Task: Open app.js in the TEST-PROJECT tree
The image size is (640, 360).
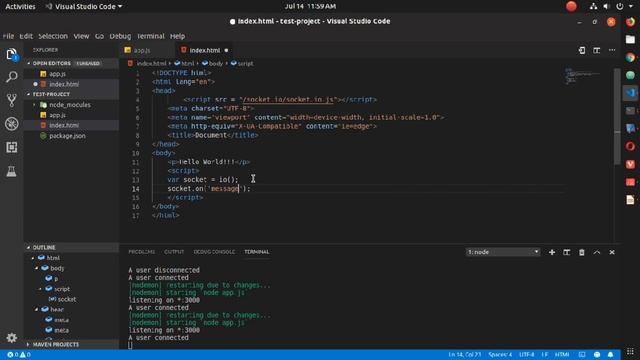Action: 58,115
